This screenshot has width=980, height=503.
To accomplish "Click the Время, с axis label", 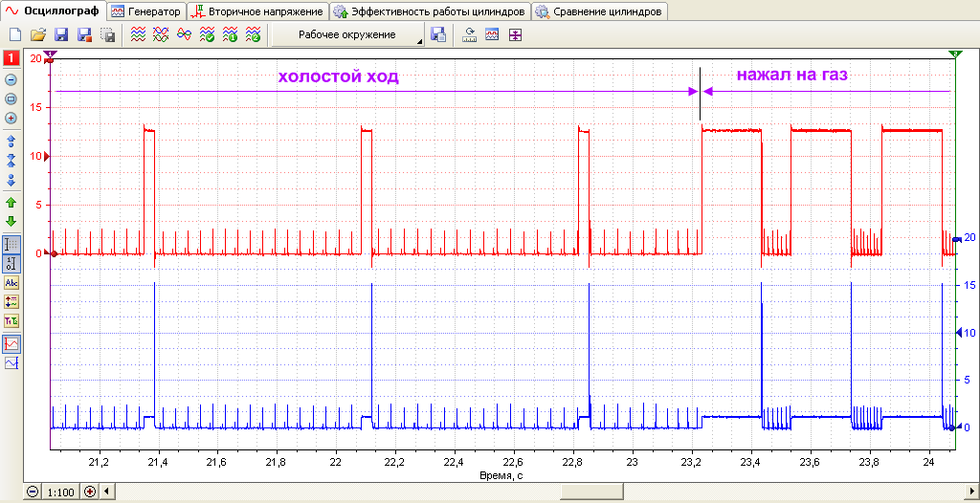I will pos(501,475).
